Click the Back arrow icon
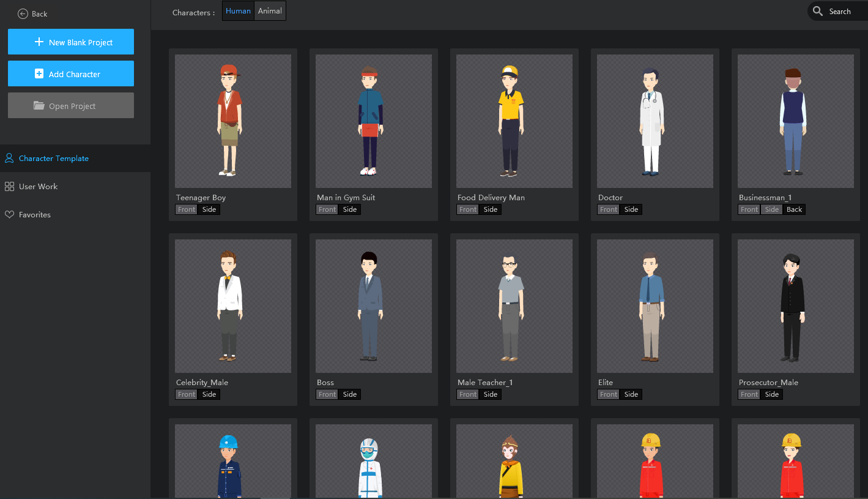The width and height of the screenshot is (868, 499). coord(23,13)
